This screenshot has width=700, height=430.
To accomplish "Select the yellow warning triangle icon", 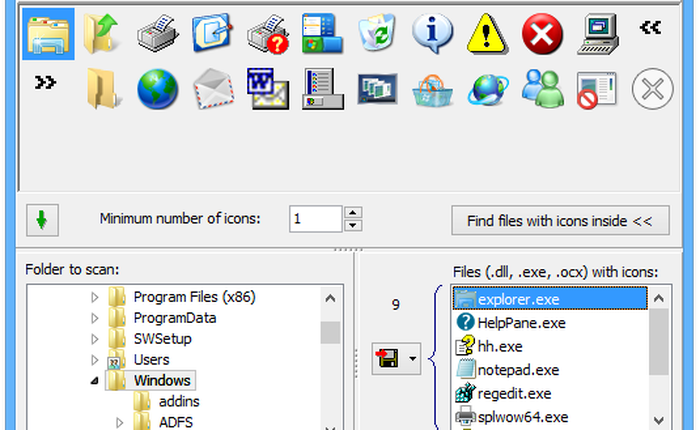I will 487,34.
